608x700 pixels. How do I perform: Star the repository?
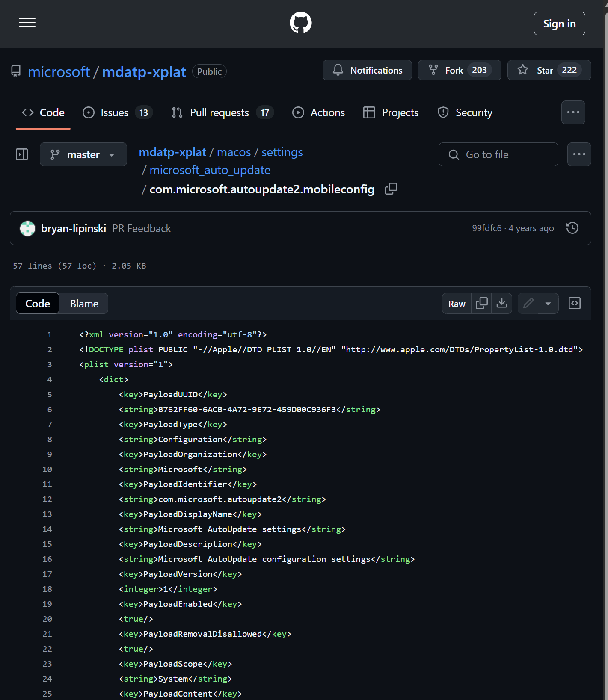click(549, 70)
